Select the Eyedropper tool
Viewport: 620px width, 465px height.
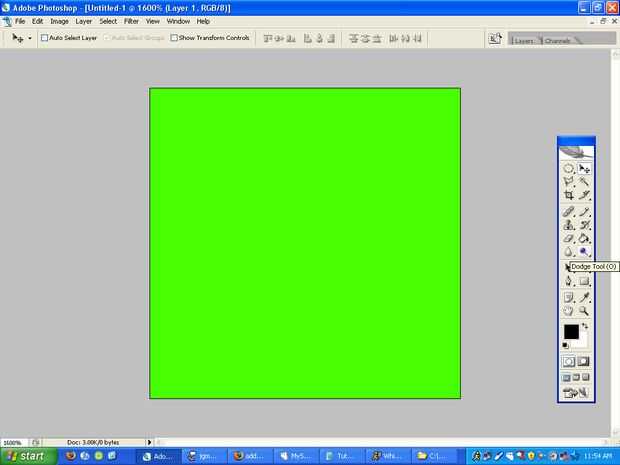(x=584, y=297)
